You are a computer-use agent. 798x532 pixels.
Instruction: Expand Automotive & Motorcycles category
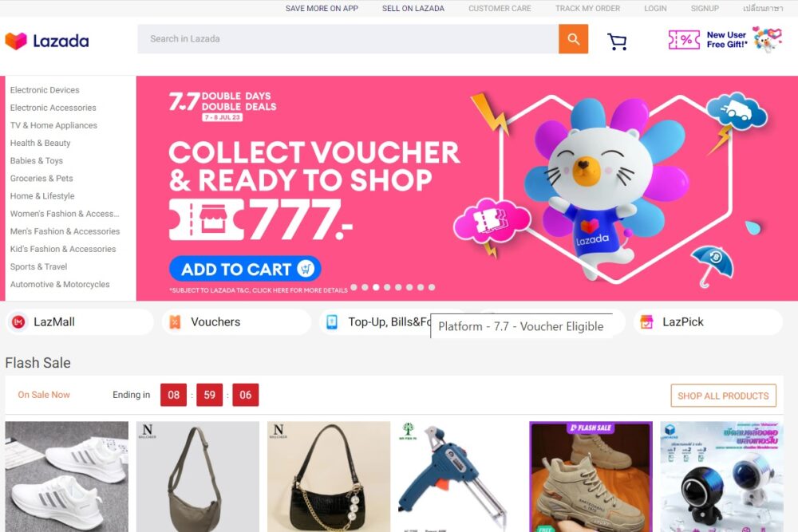point(60,284)
